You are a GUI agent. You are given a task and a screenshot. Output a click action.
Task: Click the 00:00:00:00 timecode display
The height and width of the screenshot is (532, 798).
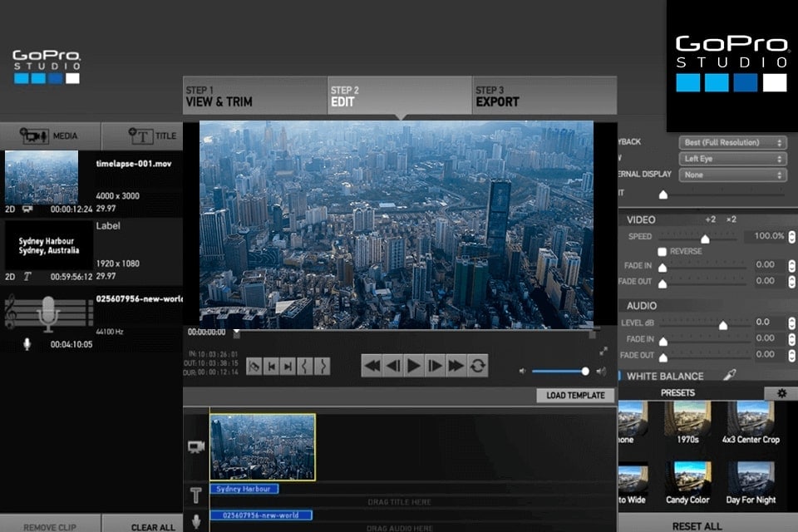point(207,332)
